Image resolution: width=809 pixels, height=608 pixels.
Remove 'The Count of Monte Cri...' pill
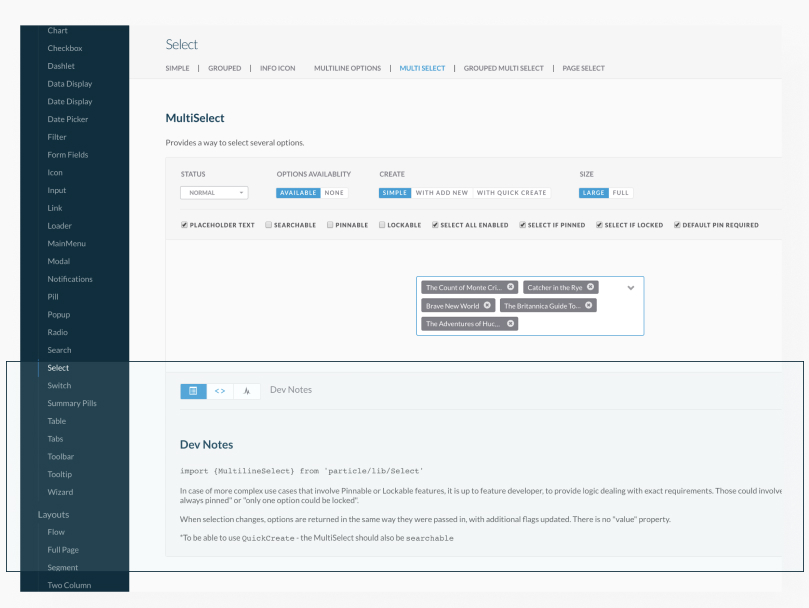(511, 287)
